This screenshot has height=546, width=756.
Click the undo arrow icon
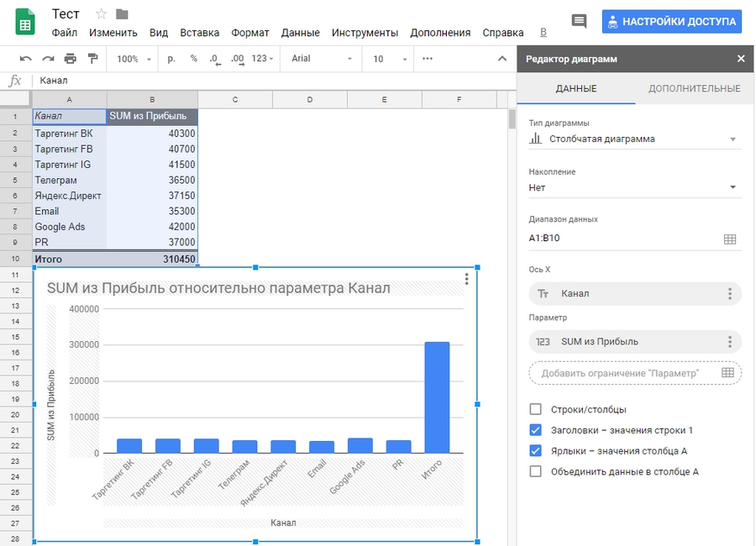[25, 59]
